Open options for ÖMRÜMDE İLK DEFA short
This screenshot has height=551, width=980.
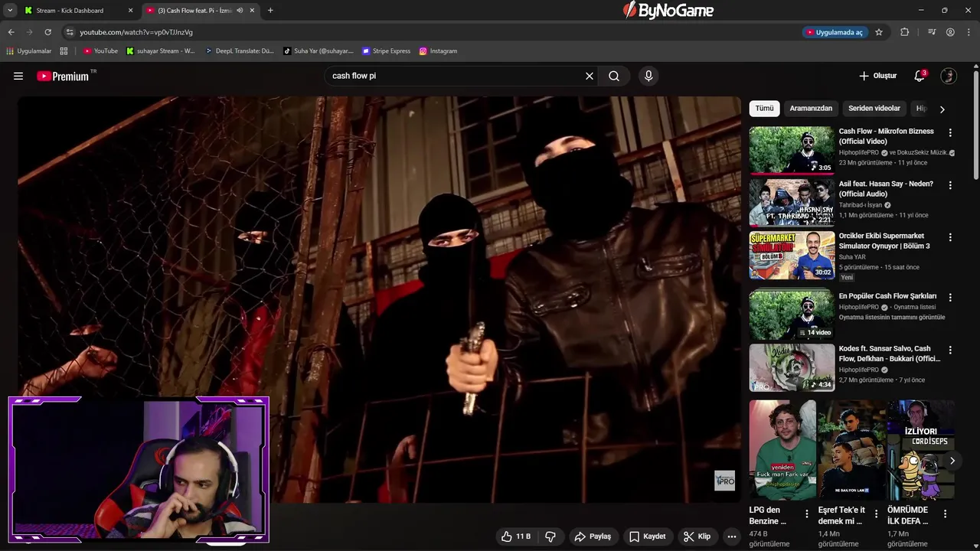click(945, 514)
